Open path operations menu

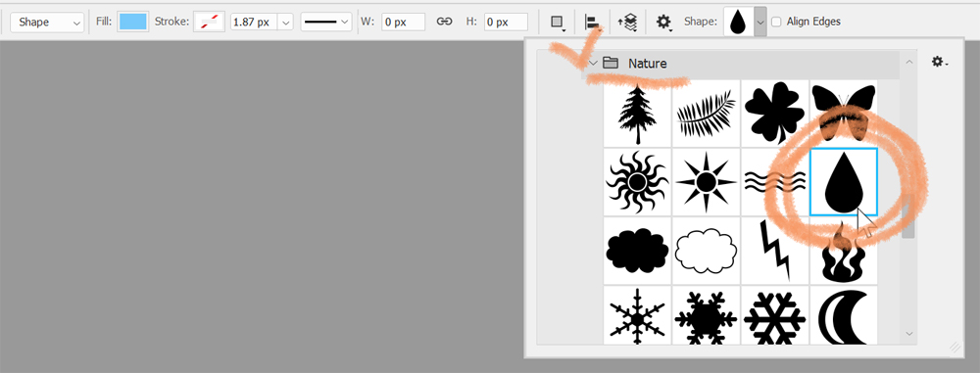[x=557, y=22]
